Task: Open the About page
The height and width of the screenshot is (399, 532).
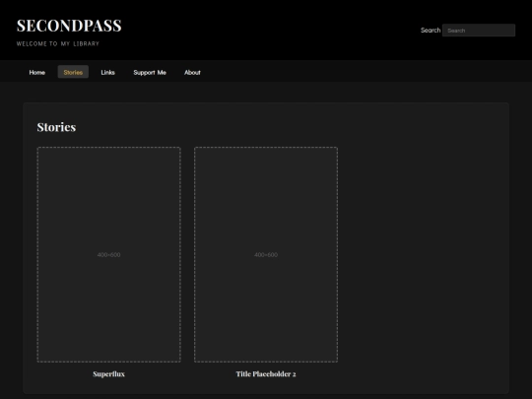Action: point(192,72)
